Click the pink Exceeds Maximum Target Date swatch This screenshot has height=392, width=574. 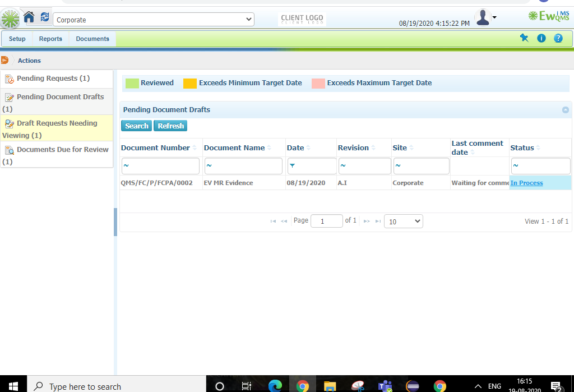[x=318, y=83]
